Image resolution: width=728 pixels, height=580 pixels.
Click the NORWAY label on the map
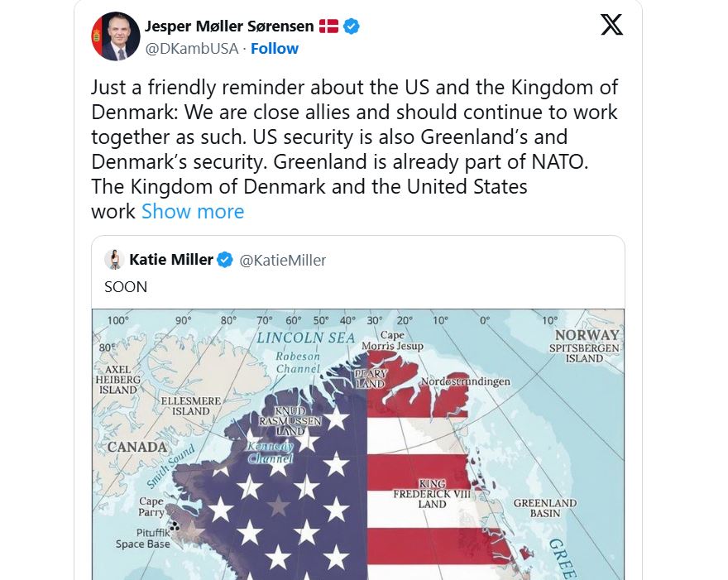[x=587, y=335]
